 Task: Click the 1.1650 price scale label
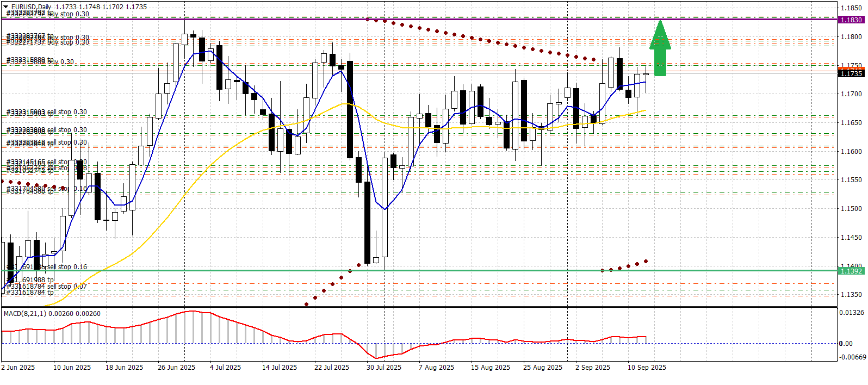(x=851, y=123)
